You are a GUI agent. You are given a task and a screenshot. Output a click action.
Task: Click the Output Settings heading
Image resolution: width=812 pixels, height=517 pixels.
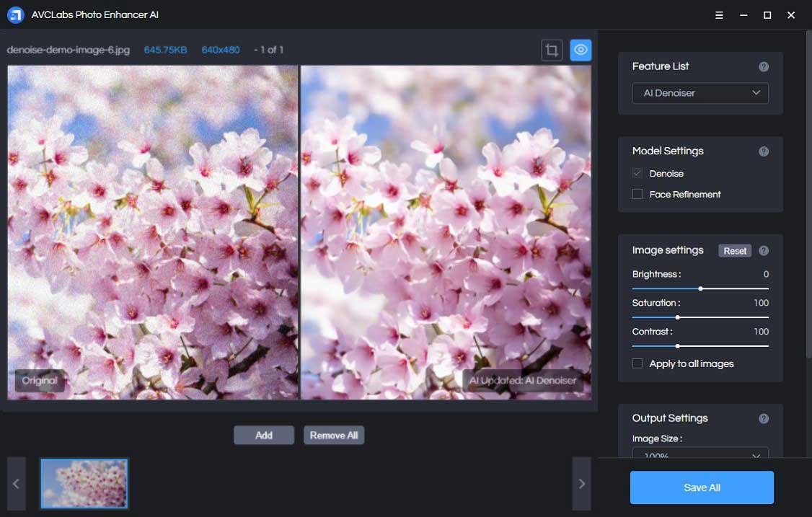[670, 418]
